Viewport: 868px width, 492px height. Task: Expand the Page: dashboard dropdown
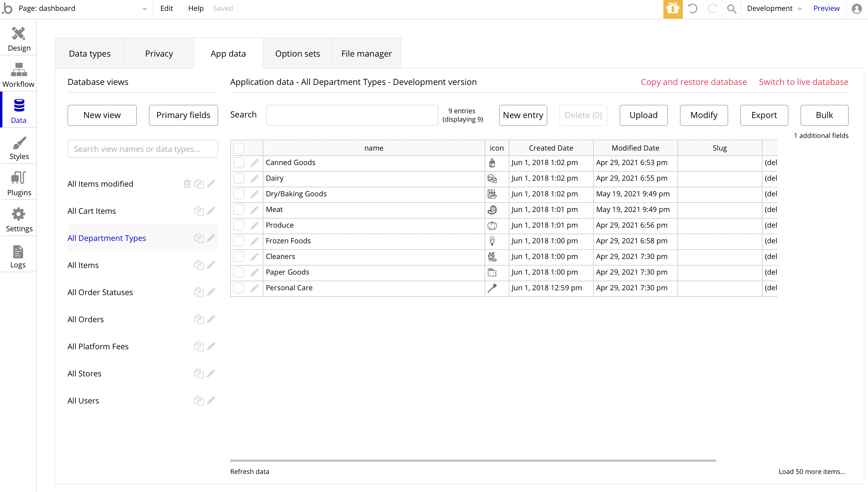(x=144, y=9)
